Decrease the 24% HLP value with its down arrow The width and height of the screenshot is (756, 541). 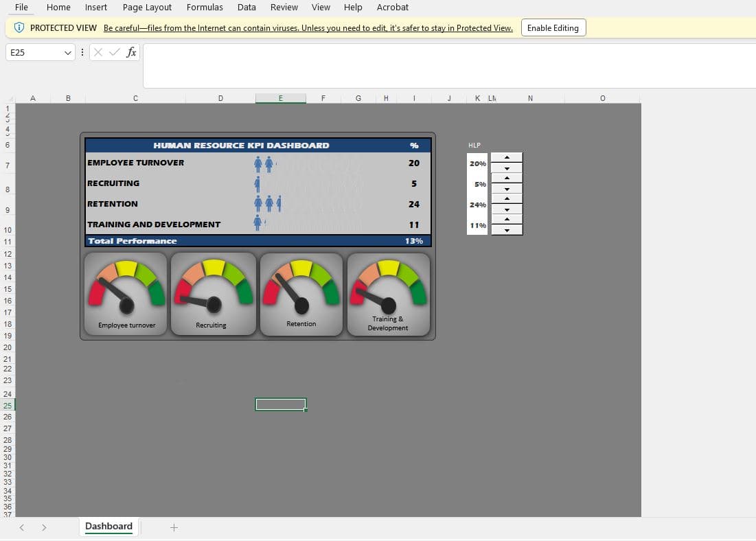pyautogui.click(x=507, y=210)
